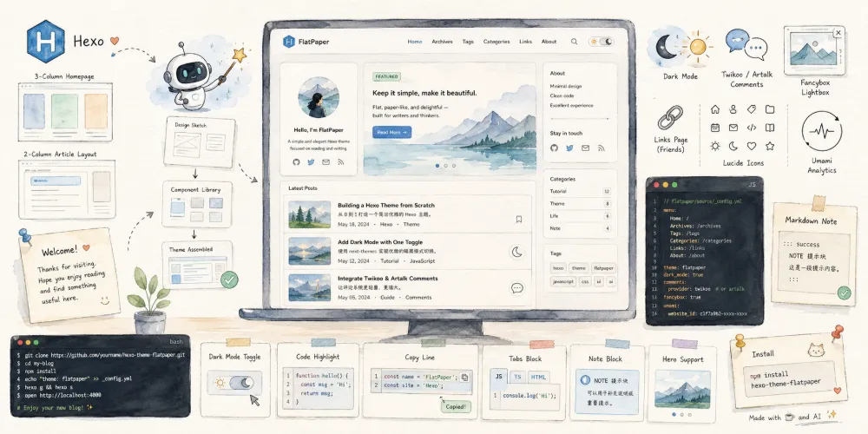Open post Add Dark Mode with One Toggle
The width and height of the screenshot is (868, 434).
[380, 242]
